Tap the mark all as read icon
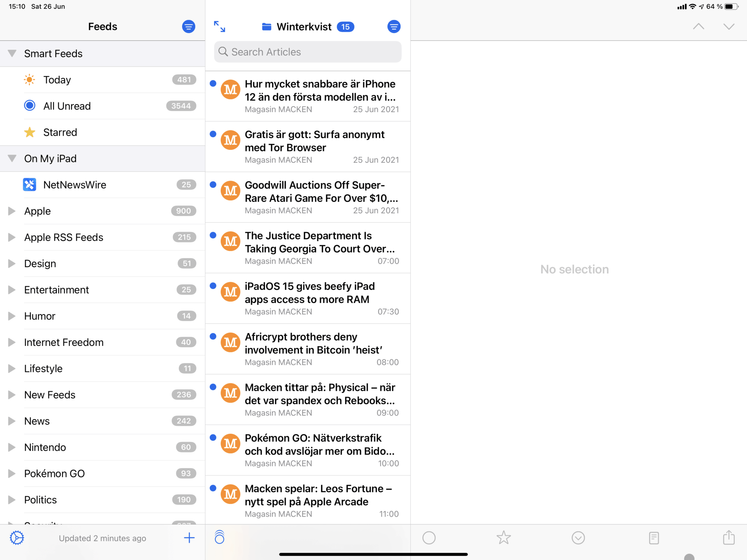The image size is (747, 560). coord(219,537)
